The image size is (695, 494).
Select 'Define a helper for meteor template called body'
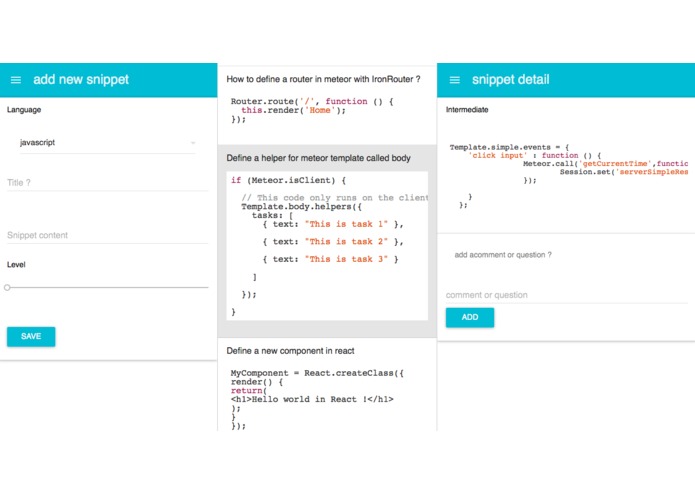coord(318,158)
